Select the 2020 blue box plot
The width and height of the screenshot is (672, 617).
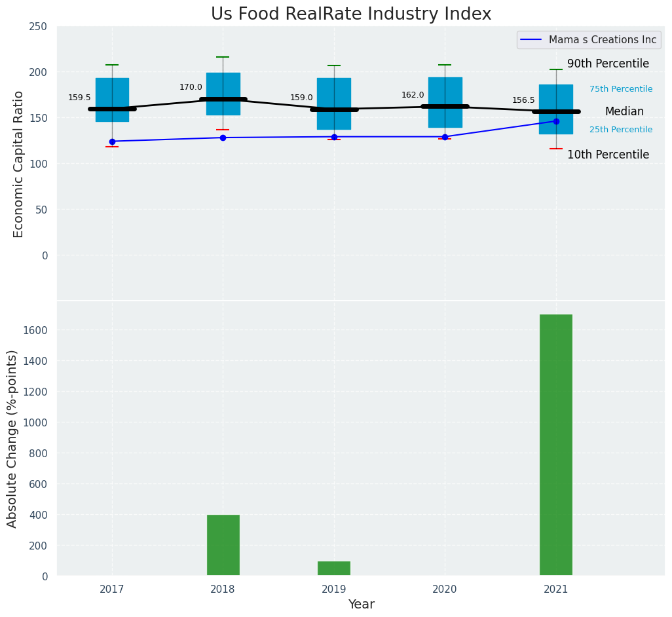tap(445, 92)
